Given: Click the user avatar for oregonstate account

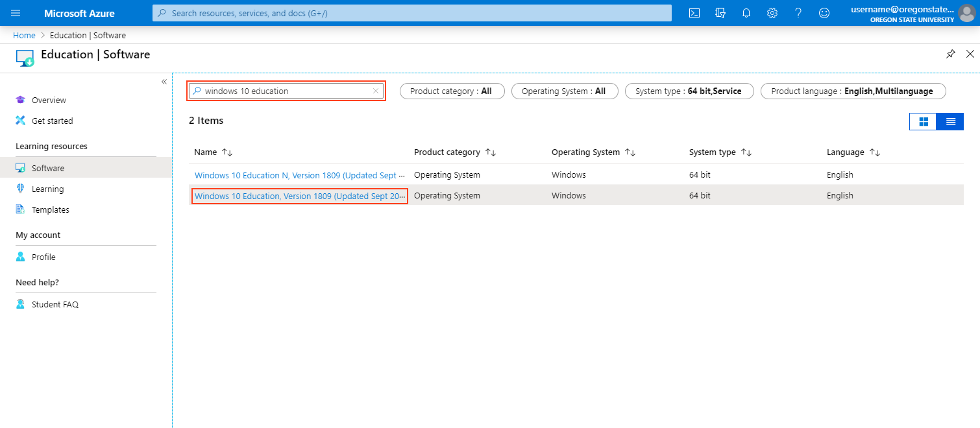Looking at the screenshot, I should [966, 13].
